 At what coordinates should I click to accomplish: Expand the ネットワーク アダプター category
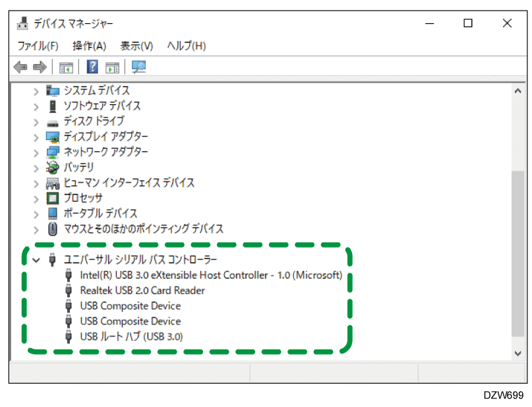click(36, 152)
